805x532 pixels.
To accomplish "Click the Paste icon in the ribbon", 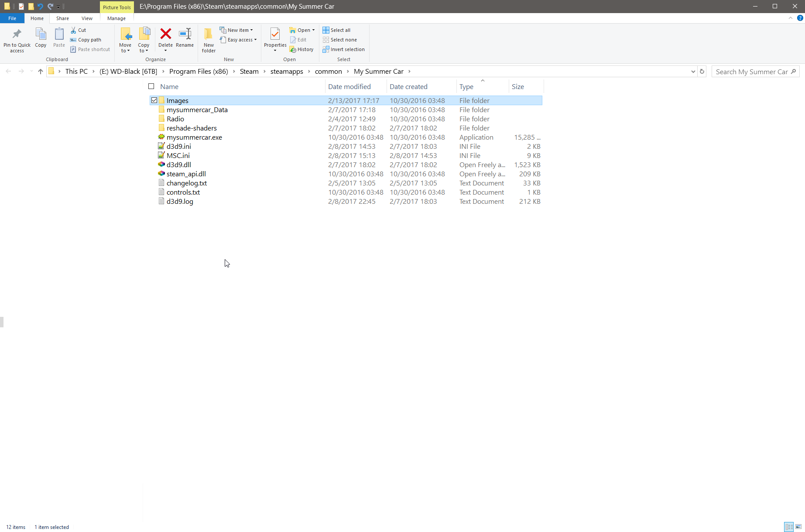I will tap(59, 34).
